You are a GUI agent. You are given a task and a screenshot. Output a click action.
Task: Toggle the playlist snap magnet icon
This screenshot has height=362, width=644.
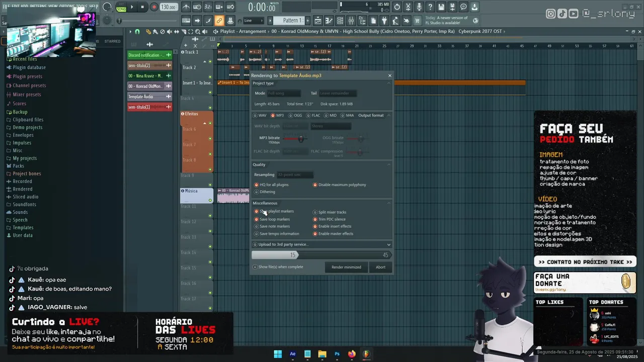[137, 31]
